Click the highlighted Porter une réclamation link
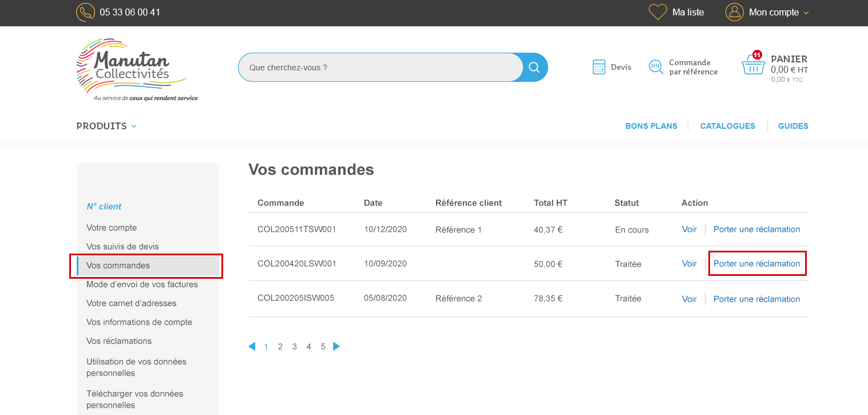The width and height of the screenshot is (868, 415). [756, 263]
